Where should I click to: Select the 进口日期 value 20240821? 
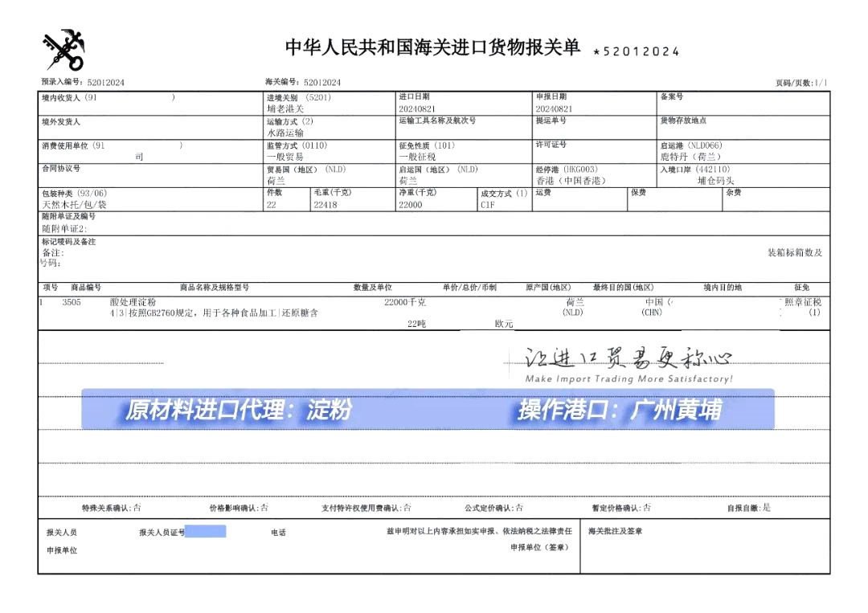click(417, 108)
